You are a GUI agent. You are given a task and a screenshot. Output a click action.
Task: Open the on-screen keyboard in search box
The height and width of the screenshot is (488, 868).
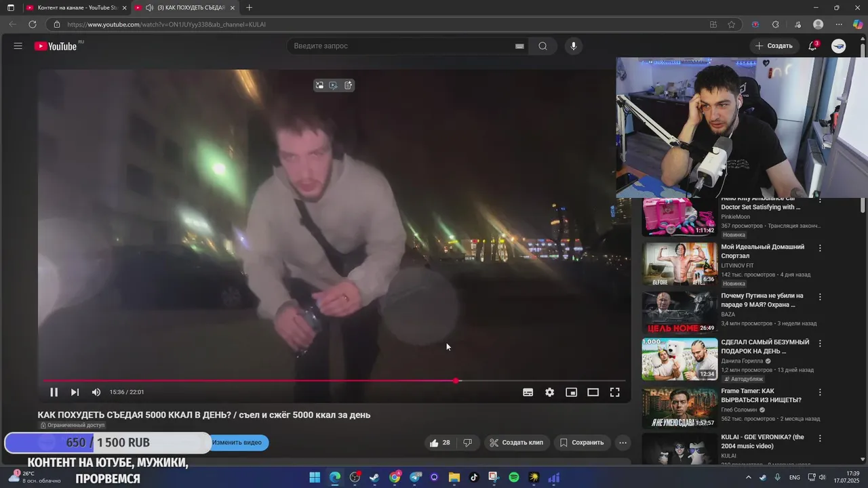pyautogui.click(x=519, y=46)
